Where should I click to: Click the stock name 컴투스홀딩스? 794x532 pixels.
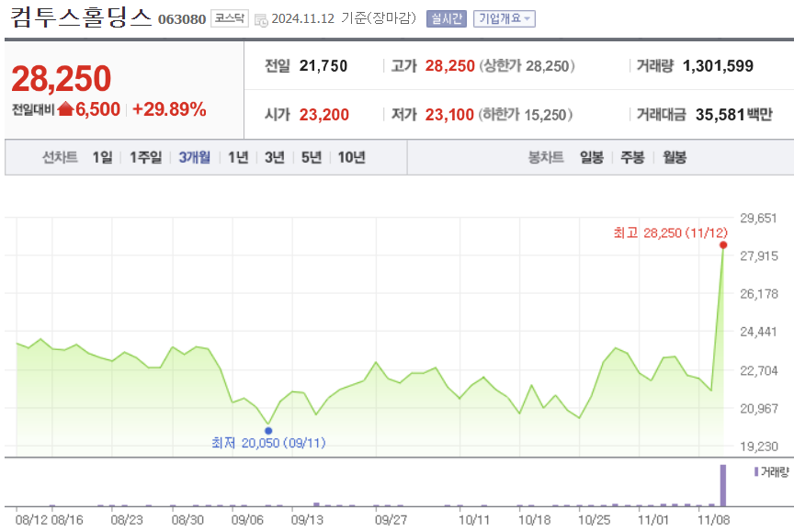(81, 17)
